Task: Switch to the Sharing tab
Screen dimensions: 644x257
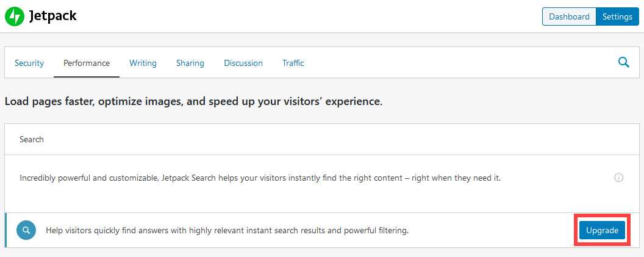Action: coord(190,63)
